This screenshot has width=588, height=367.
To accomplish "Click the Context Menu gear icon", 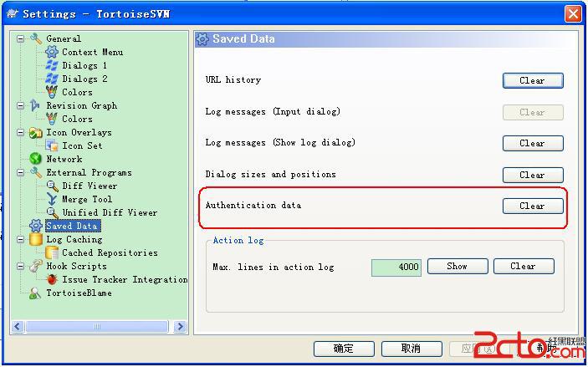I will coord(52,52).
